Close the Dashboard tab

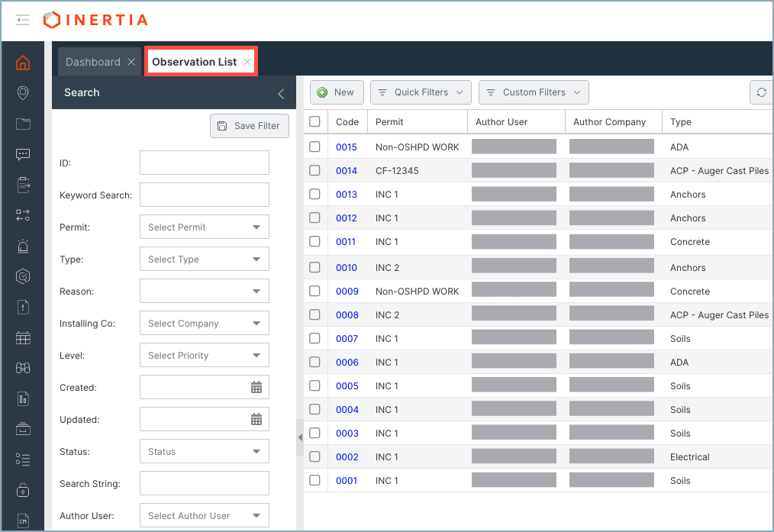131,62
